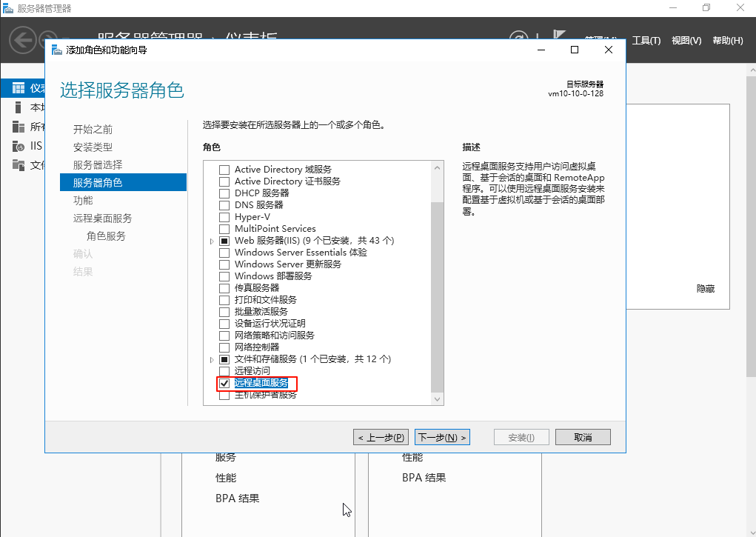Screen dimensions: 756x537
Task: Click Server Manager window scroll-up arrow
Action: click(x=752, y=70)
